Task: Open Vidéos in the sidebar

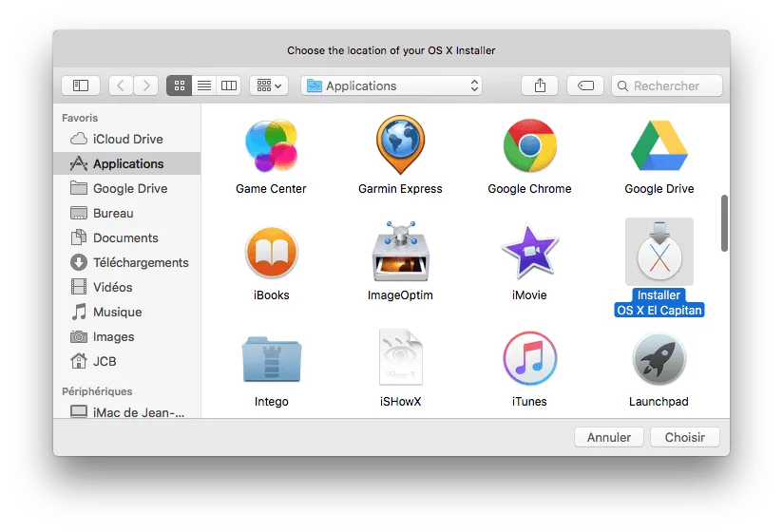Action: tap(127, 287)
